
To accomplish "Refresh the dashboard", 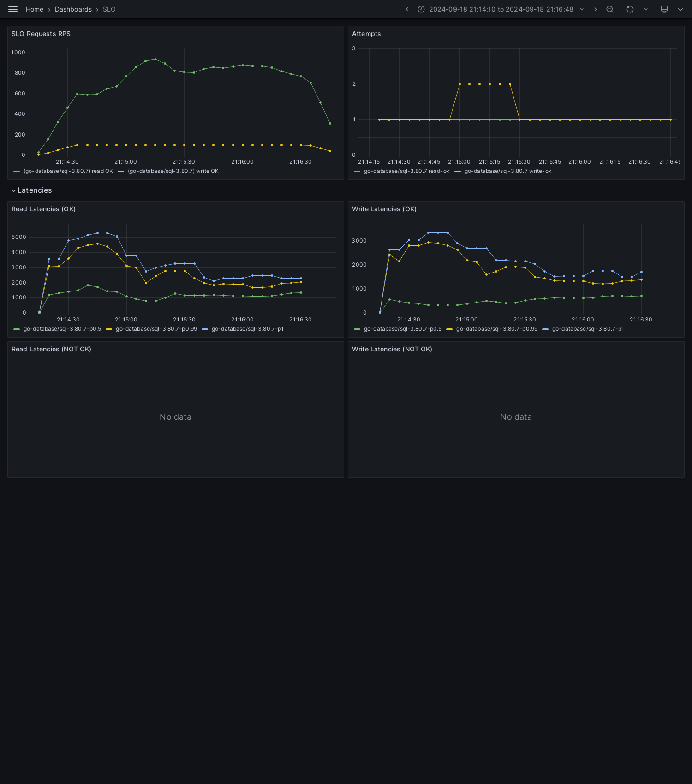I will pyautogui.click(x=630, y=9).
